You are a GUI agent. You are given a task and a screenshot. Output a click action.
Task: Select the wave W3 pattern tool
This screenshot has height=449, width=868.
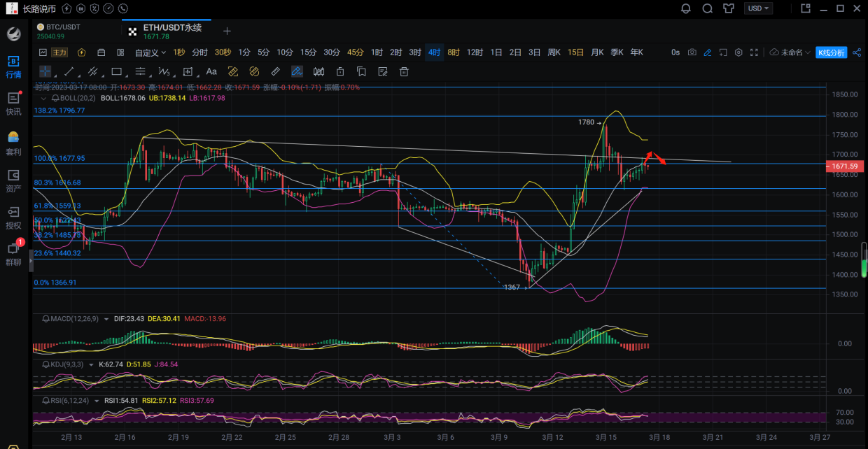click(164, 71)
